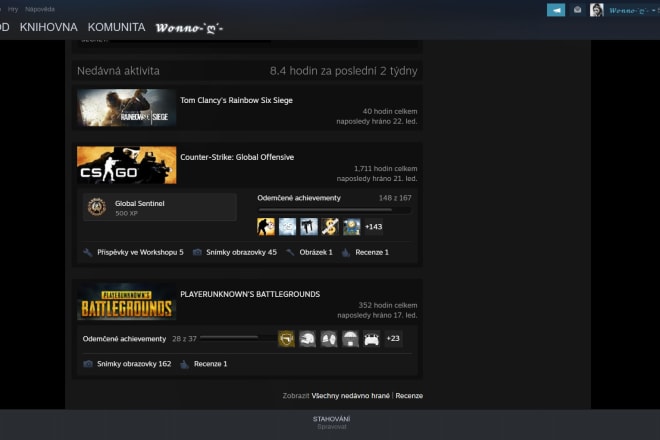Viewport: 660px width, 440px height.
Task: Click the Global Sentinel medal icon
Action: click(x=97, y=207)
